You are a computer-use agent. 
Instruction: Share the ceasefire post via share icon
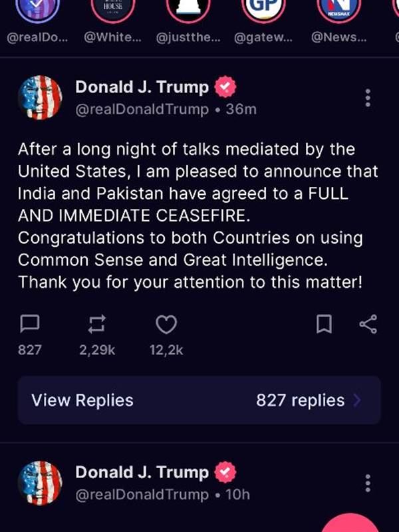(368, 324)
